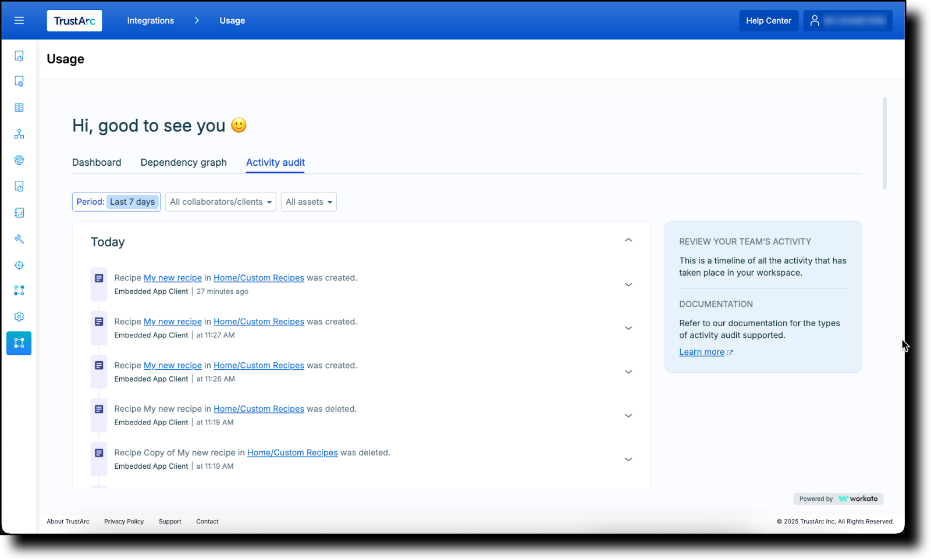The width and height of the screenshot is (931, 560).
Task: Expand details of the recipe created 27 minutes ago
Action: point(628,284)
